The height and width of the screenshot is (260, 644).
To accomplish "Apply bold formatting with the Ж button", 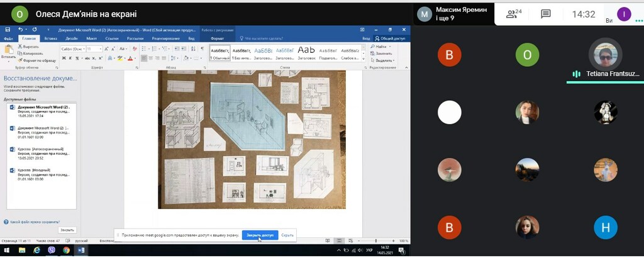I will click(63, 59).
